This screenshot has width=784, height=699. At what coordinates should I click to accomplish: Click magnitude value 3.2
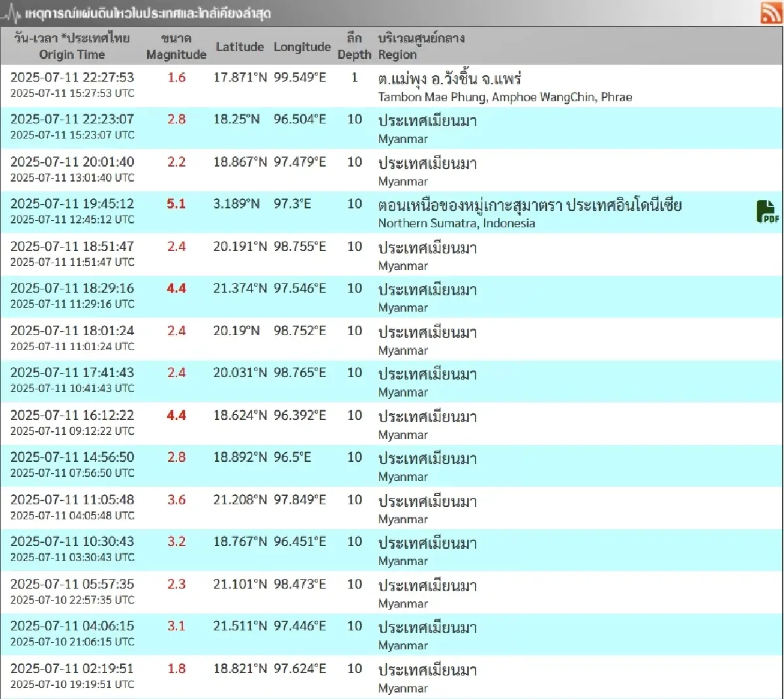coord(176,541)
